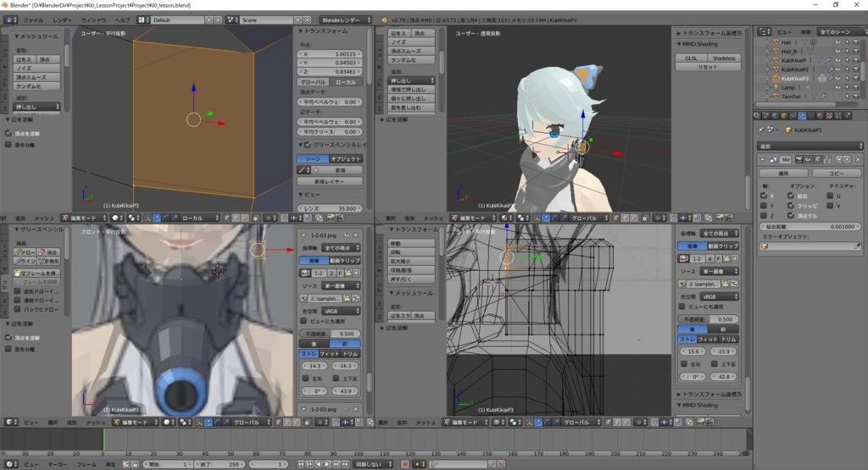Click コピー to duplicate the Mirror modifier
Screen dimensions: 868x470
837,173
